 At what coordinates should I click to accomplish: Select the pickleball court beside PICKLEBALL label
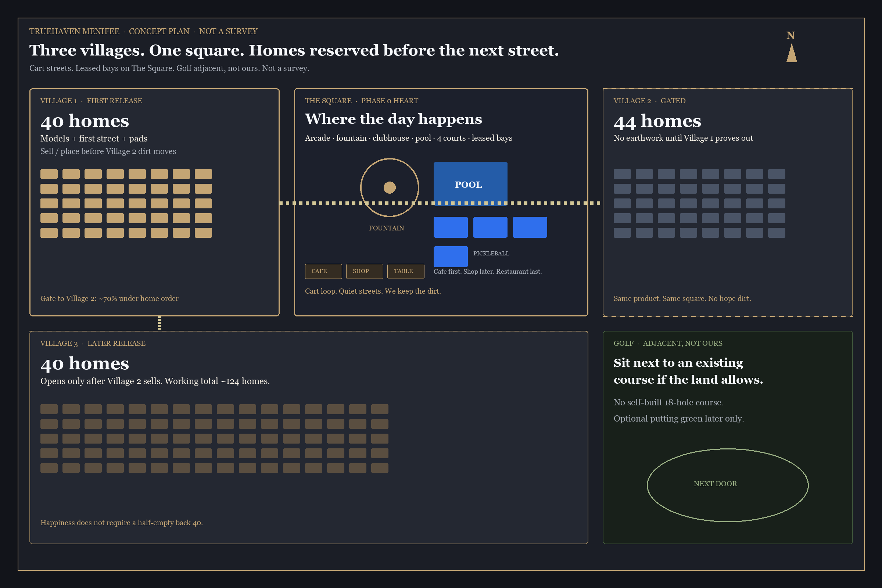(x=451, y=257)
